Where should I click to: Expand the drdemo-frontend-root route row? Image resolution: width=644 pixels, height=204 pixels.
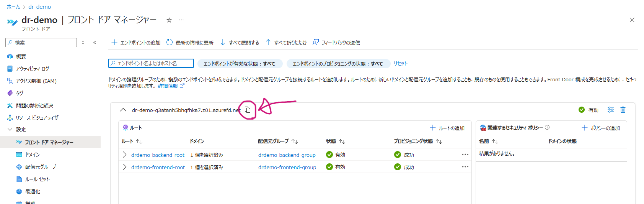coord(124,167)
